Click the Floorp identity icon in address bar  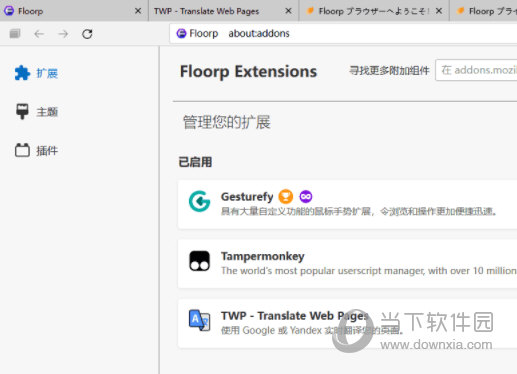click(x=181, y=33)
